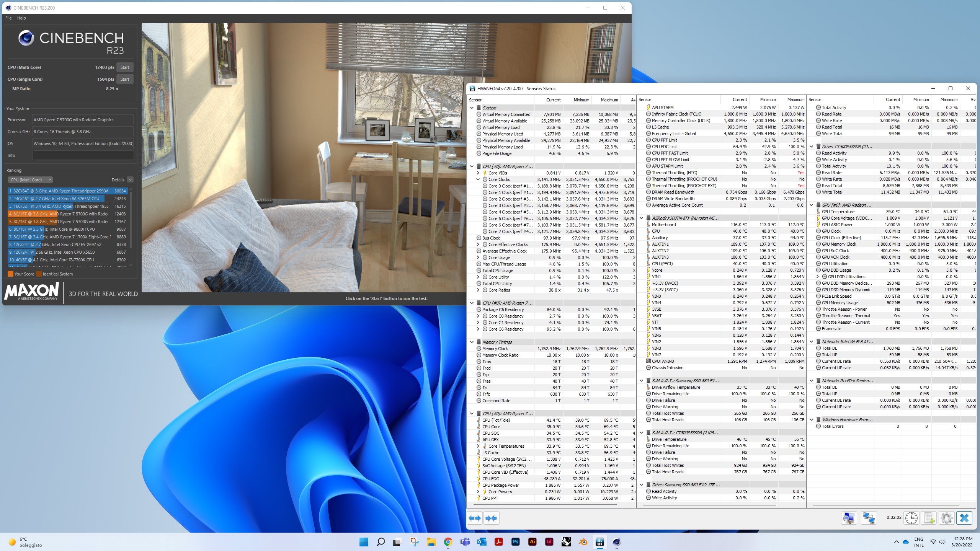The image size is (980, 551).
Task: Click the shrink sensor columns arrows icon
Action: [x=491, y=518]
